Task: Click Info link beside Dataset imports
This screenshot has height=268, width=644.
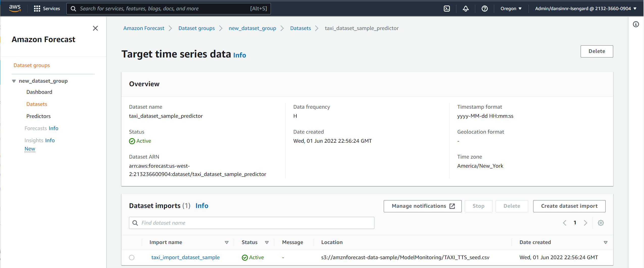Action: (x=202, y=206)
